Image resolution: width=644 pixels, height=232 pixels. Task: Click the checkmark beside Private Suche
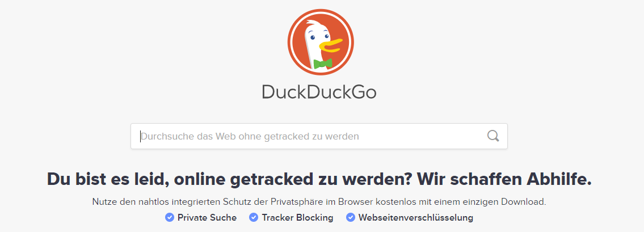point(170,217)
